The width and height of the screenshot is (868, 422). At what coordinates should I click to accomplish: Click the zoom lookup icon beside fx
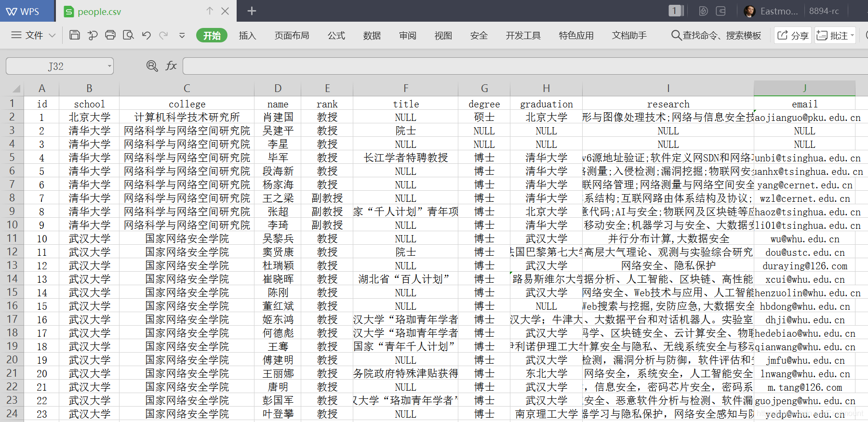point(152,66)
